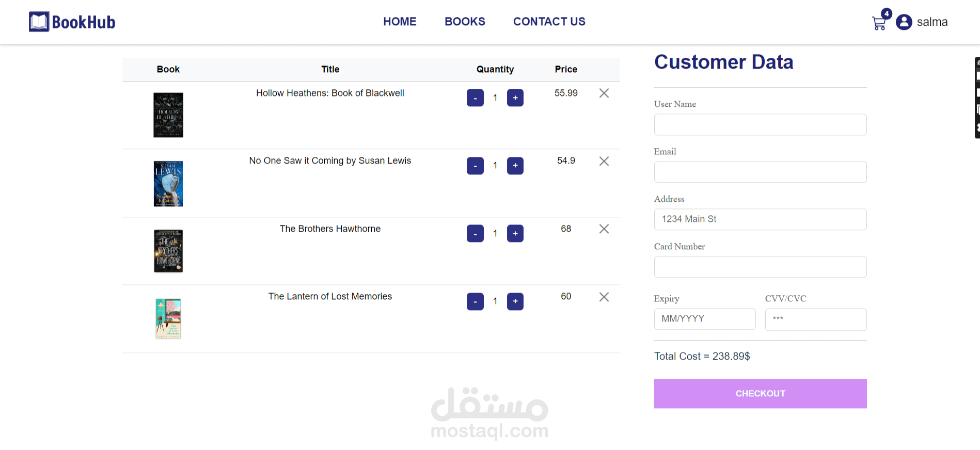Click the CHECKOUT button
This screenshot has width=980, height=450.
pos(761,394)
